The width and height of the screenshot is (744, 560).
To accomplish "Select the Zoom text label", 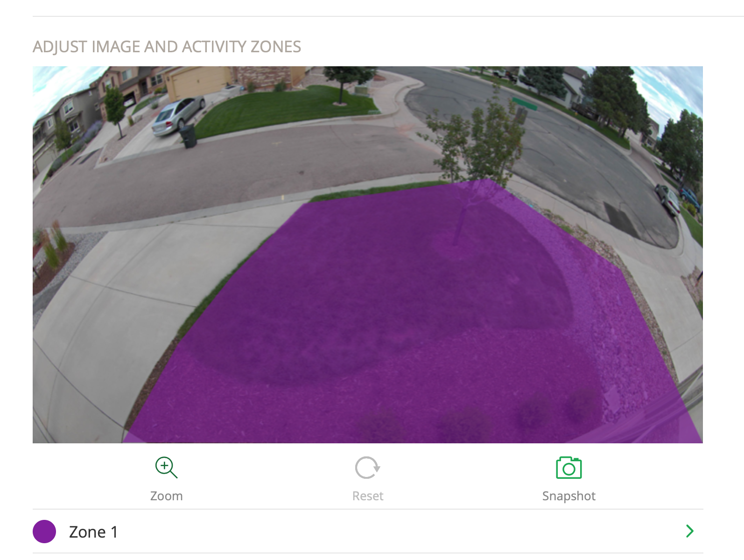I will tap(166, 496).
